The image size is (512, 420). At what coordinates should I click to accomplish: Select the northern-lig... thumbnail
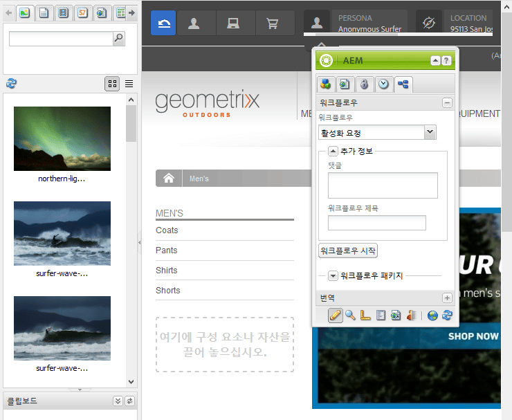click(62, 138)
